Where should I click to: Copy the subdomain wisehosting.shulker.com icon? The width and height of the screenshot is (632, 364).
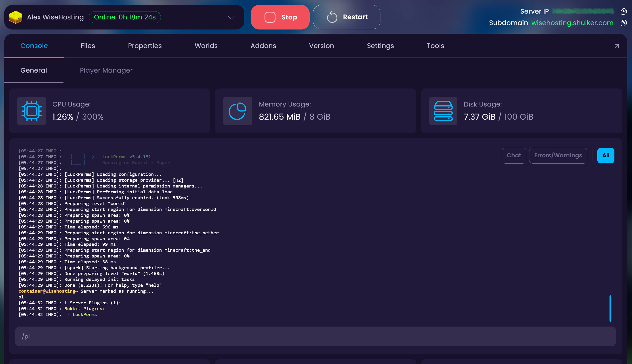[624, 23]
